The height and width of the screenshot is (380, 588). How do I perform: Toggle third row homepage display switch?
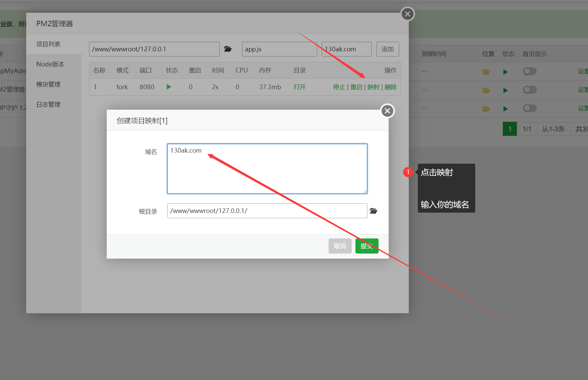point(530,108)
